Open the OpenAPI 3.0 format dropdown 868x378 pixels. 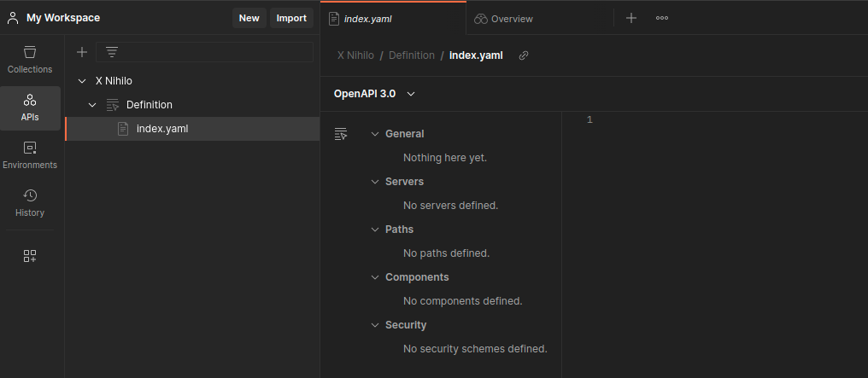[x=374, y=94]
